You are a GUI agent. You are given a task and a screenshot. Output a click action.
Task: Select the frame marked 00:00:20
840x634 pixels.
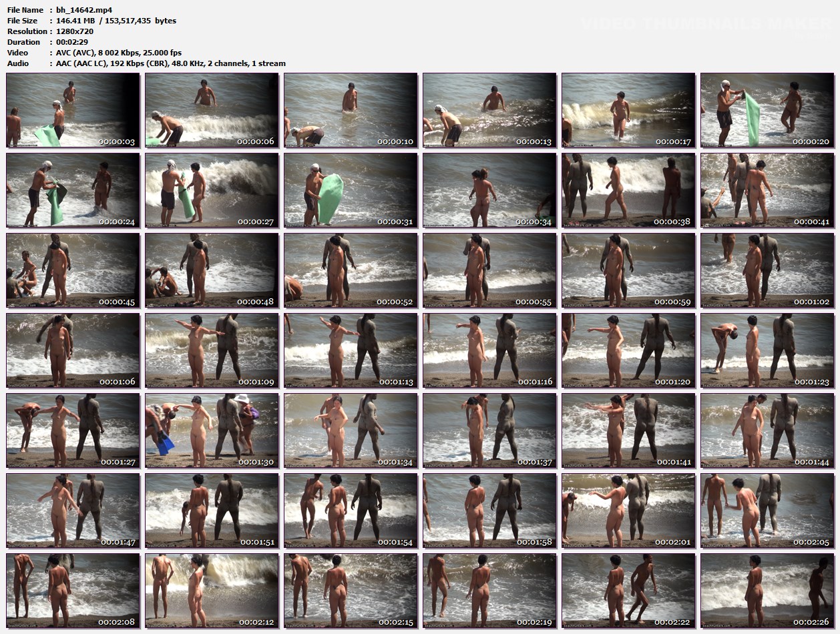pos(767,110)
